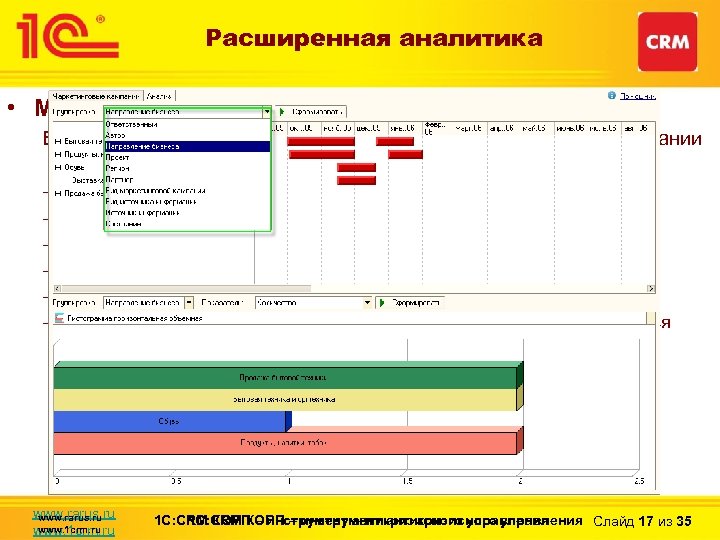The width and height of the screenshot is (720, 540).
Task: Click the red Gantt bar in Выставка row
Action: tap(356, 180)
